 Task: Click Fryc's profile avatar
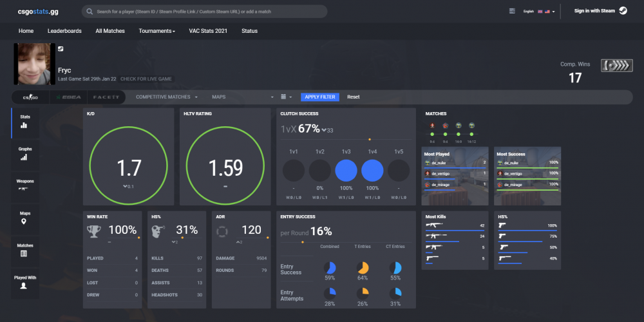pos(35,64)
